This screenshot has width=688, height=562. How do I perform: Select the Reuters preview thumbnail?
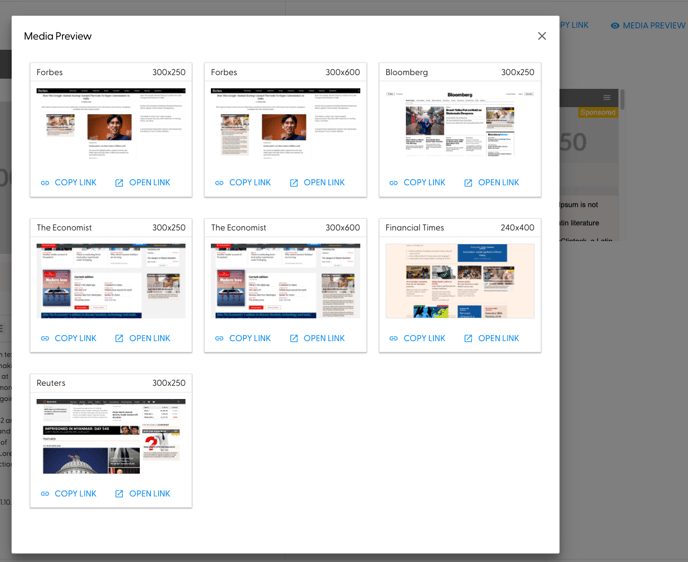(111, 436)
